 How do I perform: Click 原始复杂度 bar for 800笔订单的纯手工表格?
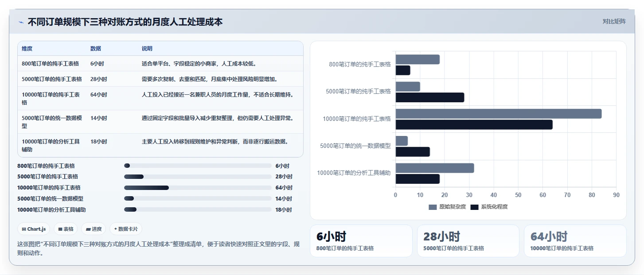click(418, 59)
